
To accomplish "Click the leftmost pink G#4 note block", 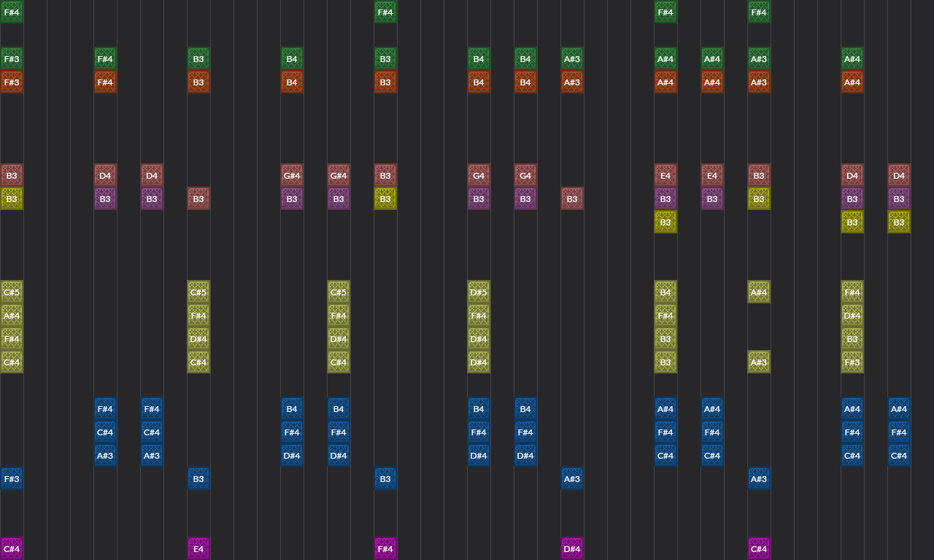I will click(292, 175).
